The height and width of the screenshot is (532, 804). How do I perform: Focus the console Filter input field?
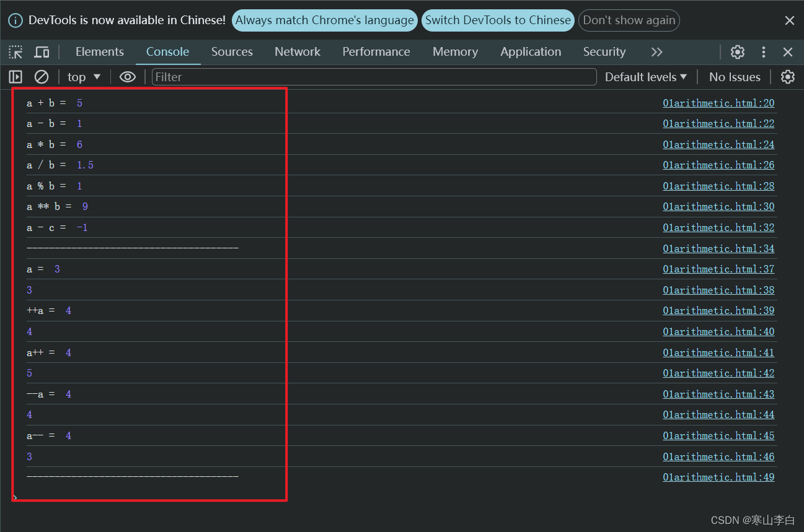click(x=374, y=77)
